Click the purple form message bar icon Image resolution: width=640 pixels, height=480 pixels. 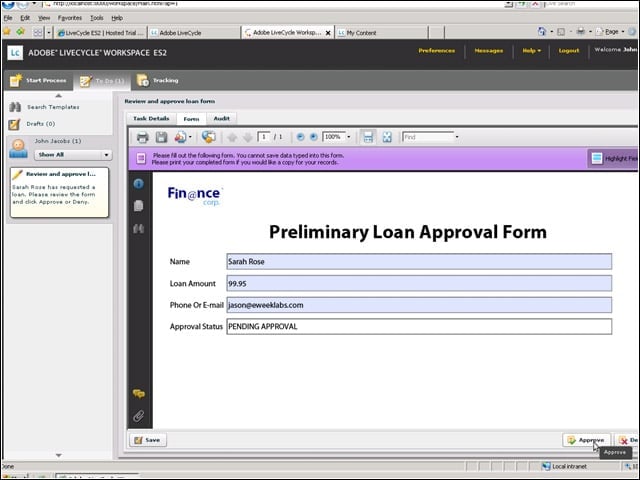[141, 158]
